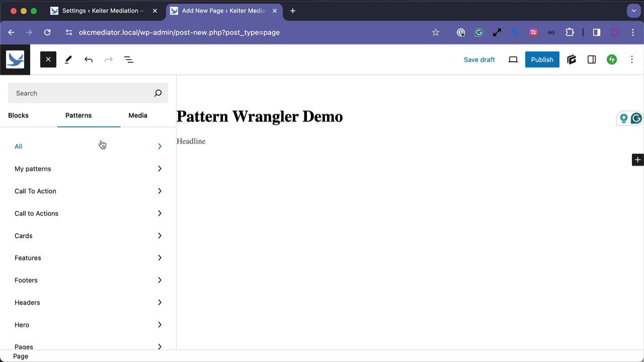Click the Headline paragraph text
This screenshot has height=362, width=644.
pyautogui.click(x=191, y=141)
